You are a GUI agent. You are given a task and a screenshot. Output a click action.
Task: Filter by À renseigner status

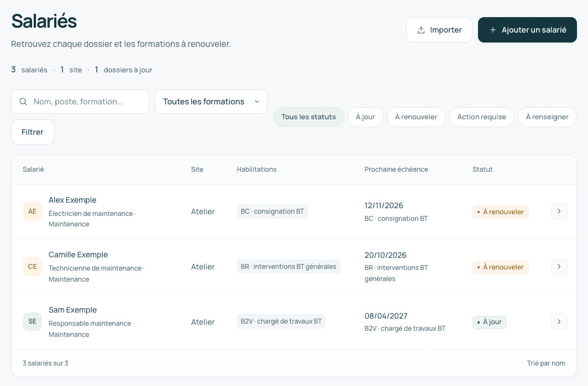tap(547, 117)
